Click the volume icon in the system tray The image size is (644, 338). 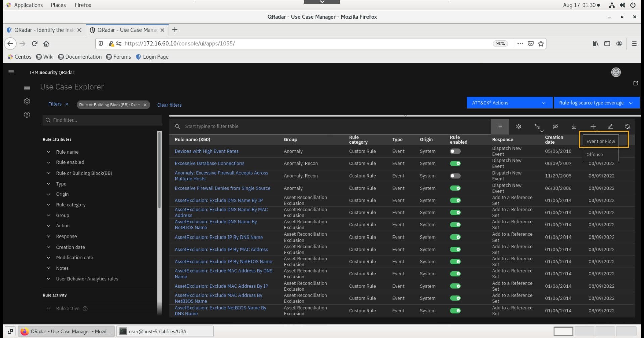tap(622, 5)
